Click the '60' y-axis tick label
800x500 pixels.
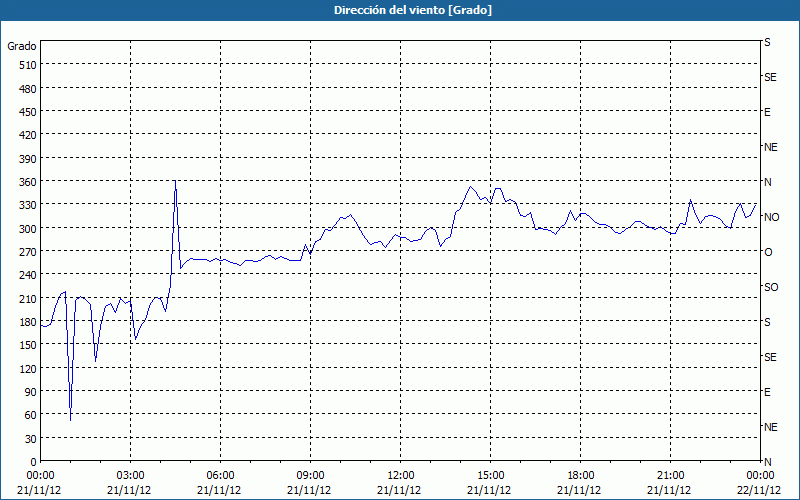pyautogui.click(x=31, y=415)
